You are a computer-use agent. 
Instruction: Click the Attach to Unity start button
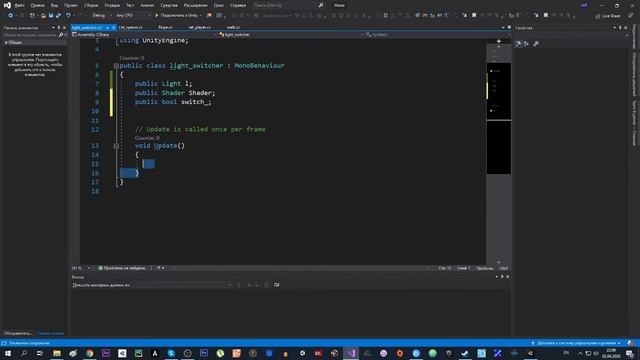[179, 16]
